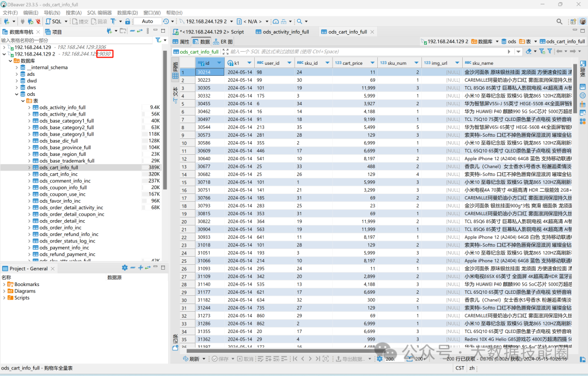588x376 pixels.
Task: Open the SQL 编辑器 menu
Action: tap(99, 13)
